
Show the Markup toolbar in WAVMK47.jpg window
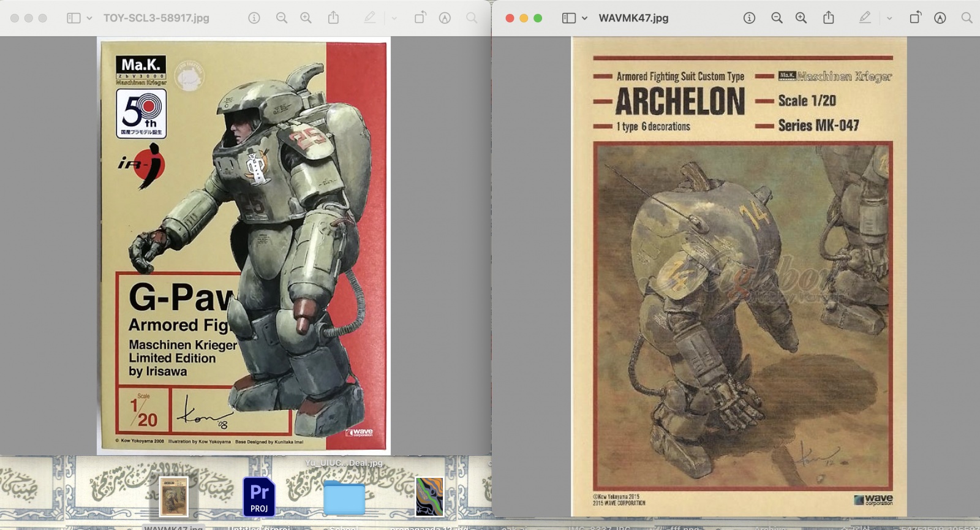click(940, 18)
